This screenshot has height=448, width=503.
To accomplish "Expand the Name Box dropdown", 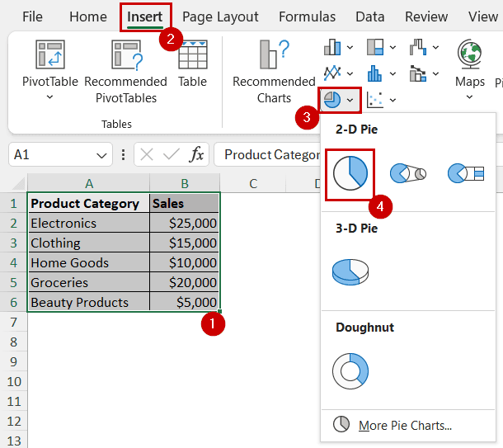I will click(x=101, y=156).
